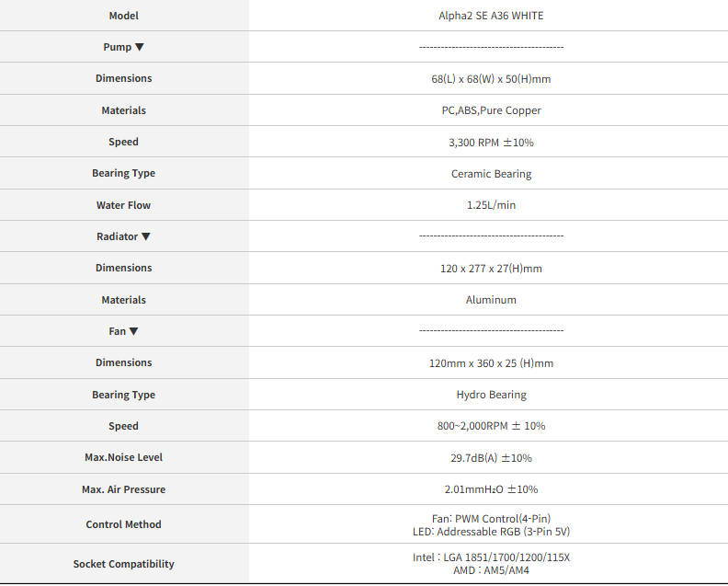Click the Radiator section triangle arrow
Image resolution: width=728 pixels, height=586 pixels.
(146, 236)
